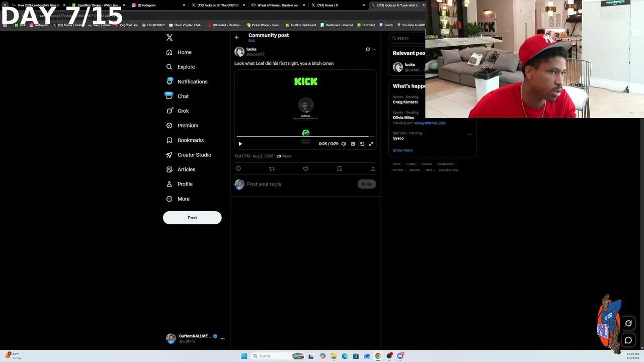Image resolution: width=644 pixels, height=362 pixels.
Task: Open the Olivia Miles trend
Action: (x=404, y=118)
